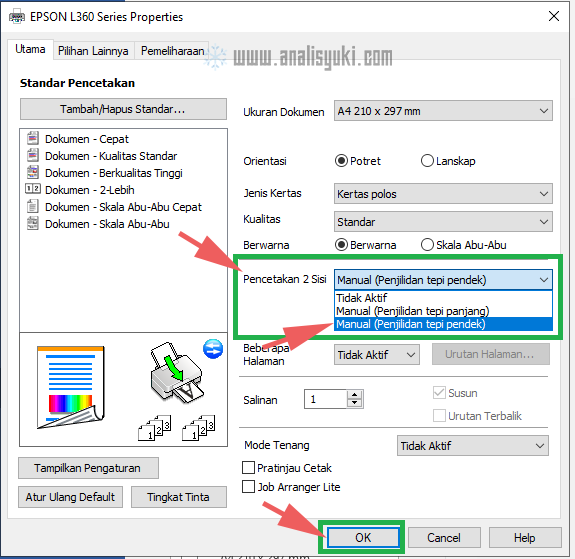Click the color document preview thumbnail

pos(71,387)
